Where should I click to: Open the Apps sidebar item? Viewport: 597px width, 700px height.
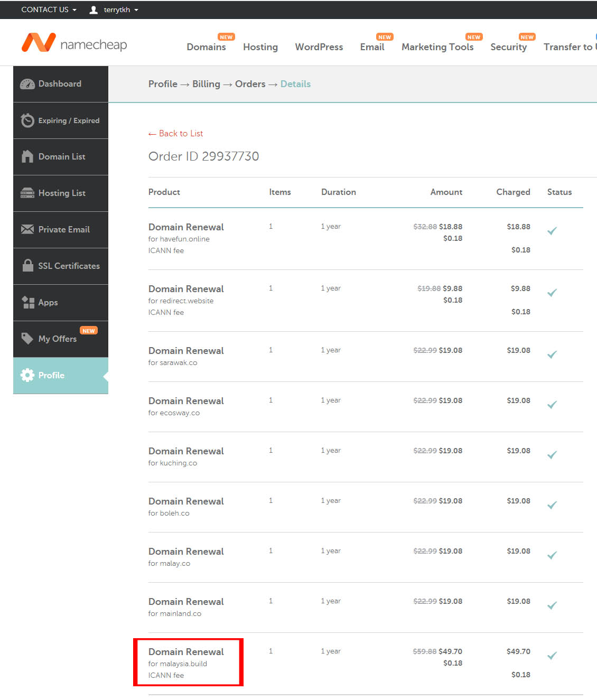point(61,303)
